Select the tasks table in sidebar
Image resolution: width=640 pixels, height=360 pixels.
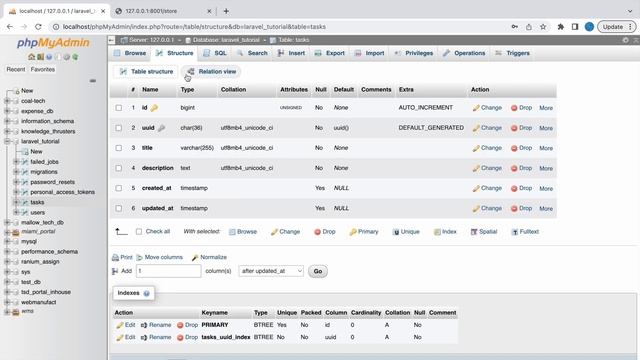pos(37,202)
